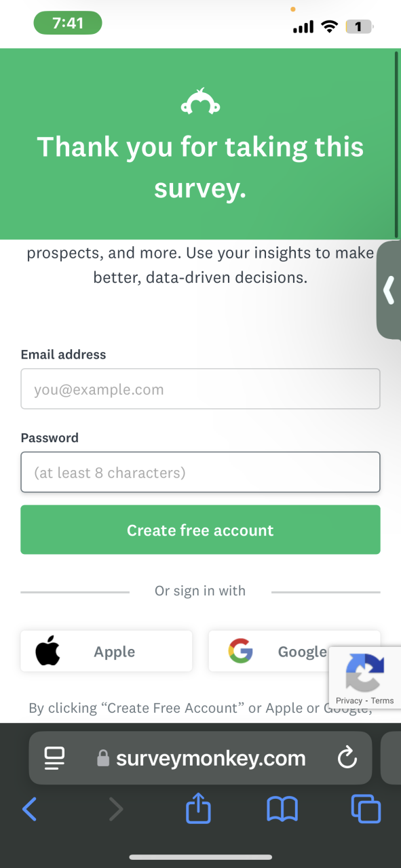Viewport: 401px width, 868px height.
Task: Create free account button
Action: click(200, 530)
